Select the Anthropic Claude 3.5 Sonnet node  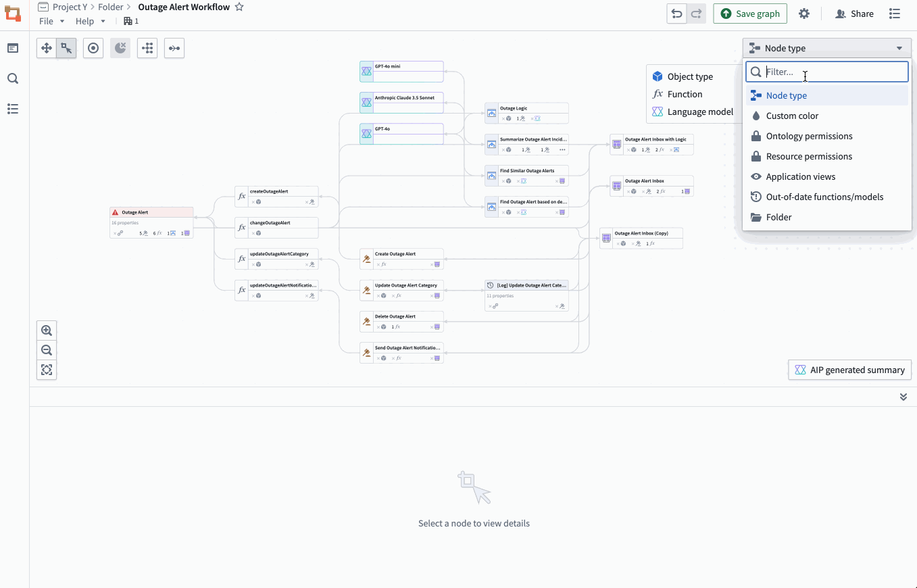[401, 103]
